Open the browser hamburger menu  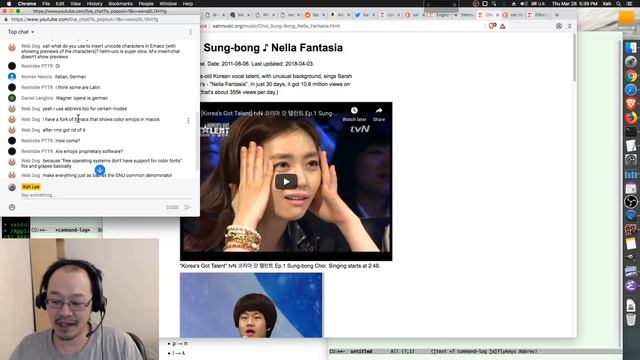coord(570,26)
